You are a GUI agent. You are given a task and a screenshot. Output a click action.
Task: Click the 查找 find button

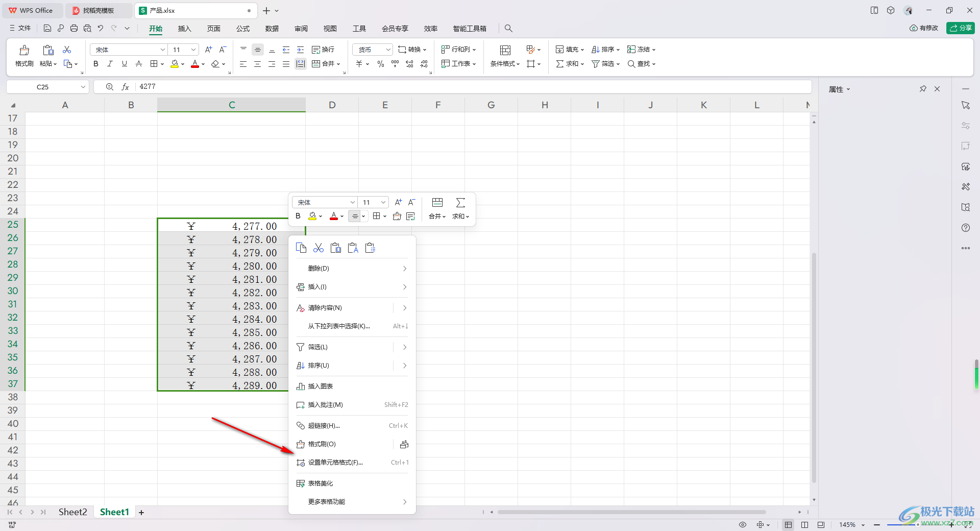click(642, 64)
